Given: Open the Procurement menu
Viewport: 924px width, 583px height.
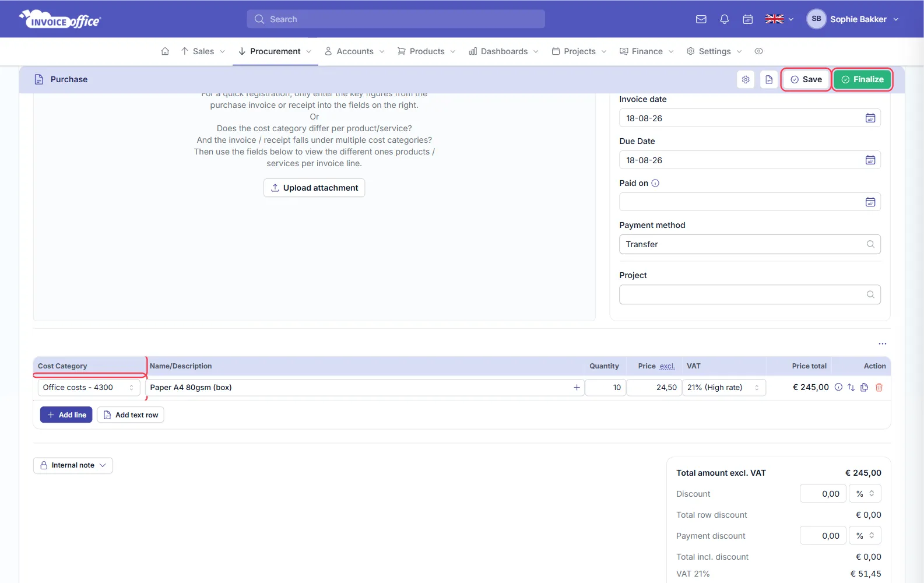Looking at the screenshot, I should pyautogui.click(x=275, y=51).
